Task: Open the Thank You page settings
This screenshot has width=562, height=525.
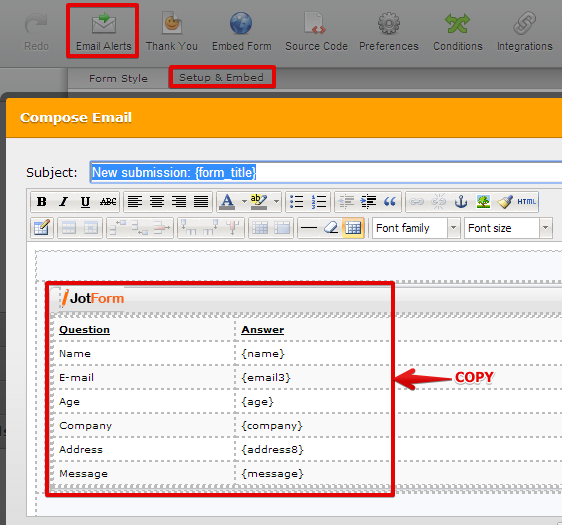Action: (x=172, y=32)
